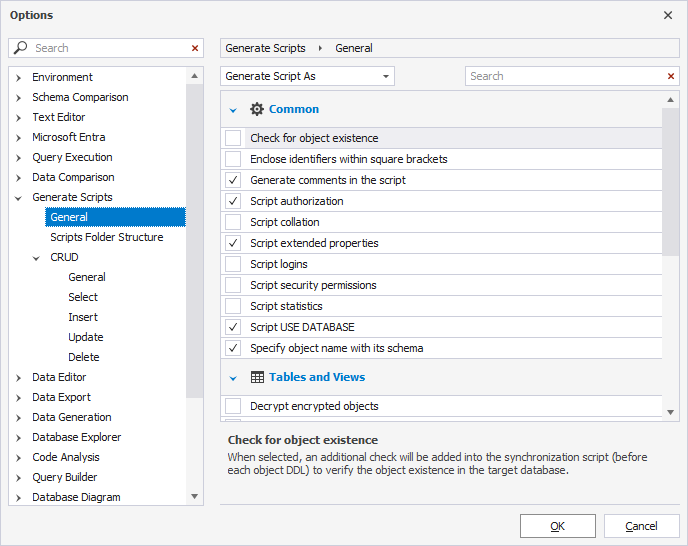Click down arrow of options list scrollbar

click(x=670, y=412)
